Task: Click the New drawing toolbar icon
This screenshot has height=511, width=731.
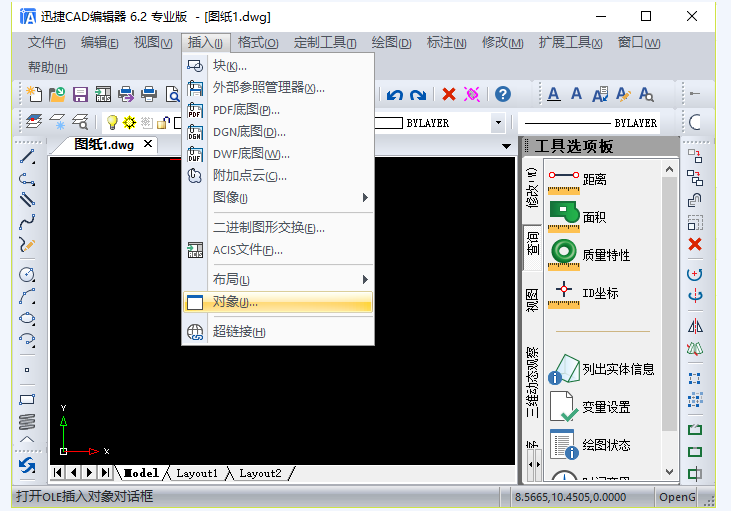Action: [x=34, y=94]
